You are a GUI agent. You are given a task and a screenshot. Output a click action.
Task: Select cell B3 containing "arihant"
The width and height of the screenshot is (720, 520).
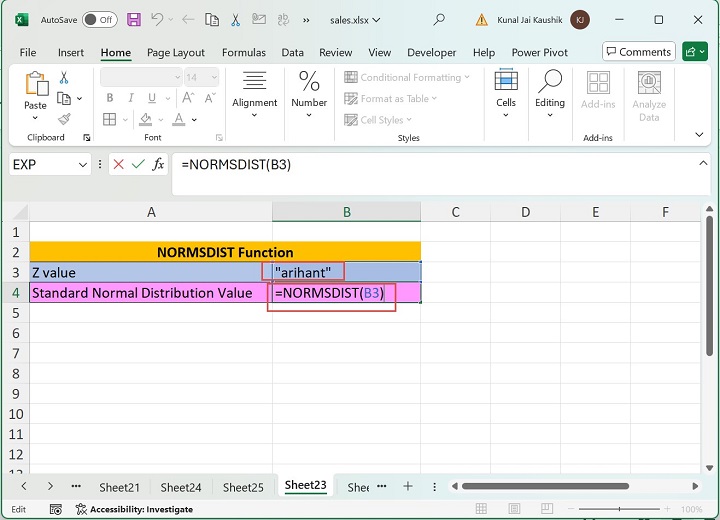point(347,272)
